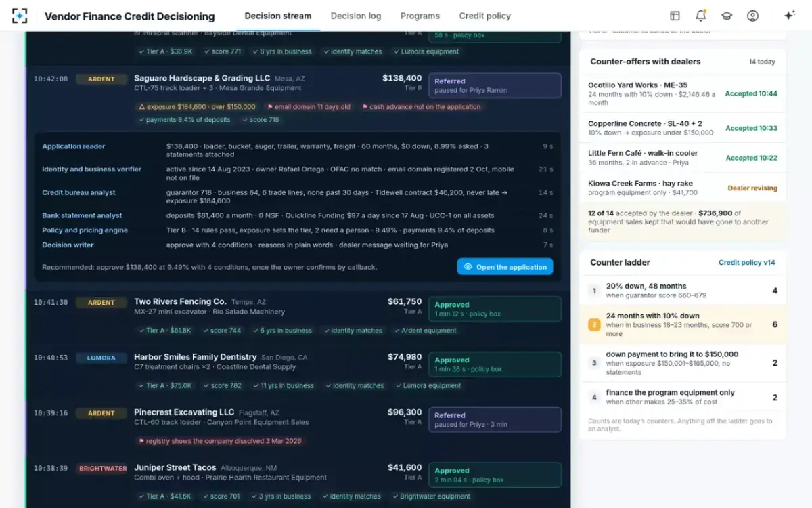This screenshot has height=508, width=812.
Task: Click Approved status for Harbor Smiles Dentistry
Action: coord(495,364)
